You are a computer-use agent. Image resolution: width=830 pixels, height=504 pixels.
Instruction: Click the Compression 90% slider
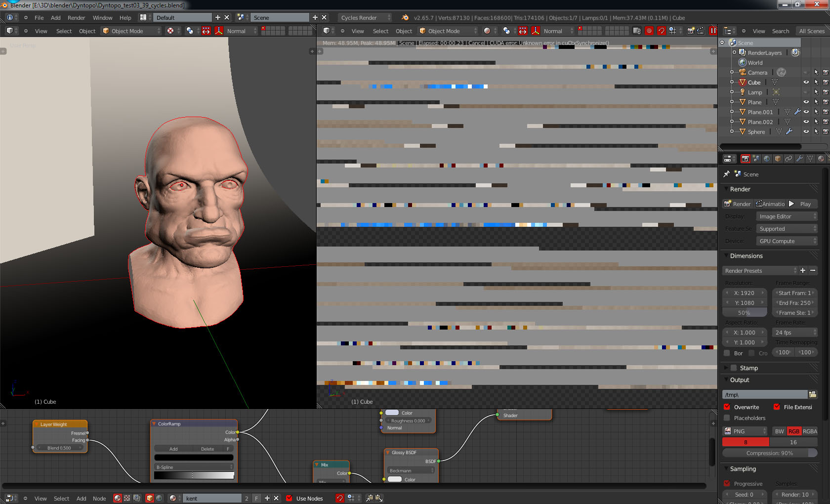coord(769,453)
